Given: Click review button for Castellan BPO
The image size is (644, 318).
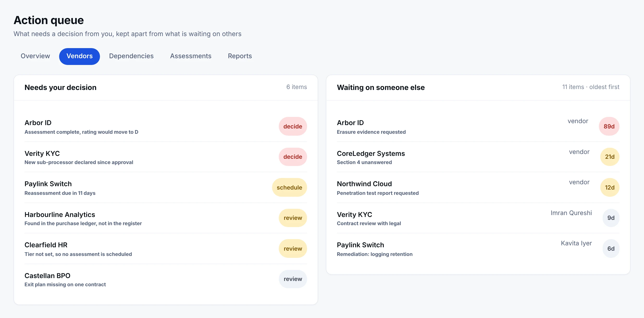Looking at the screenshot, I should click(293, 279).
